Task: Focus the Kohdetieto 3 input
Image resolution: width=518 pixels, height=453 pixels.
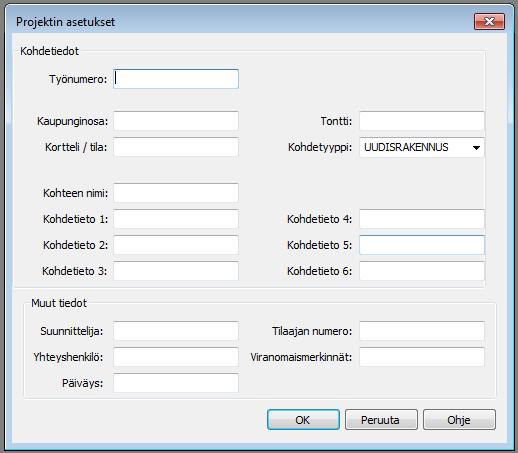Action: (176, 271)
